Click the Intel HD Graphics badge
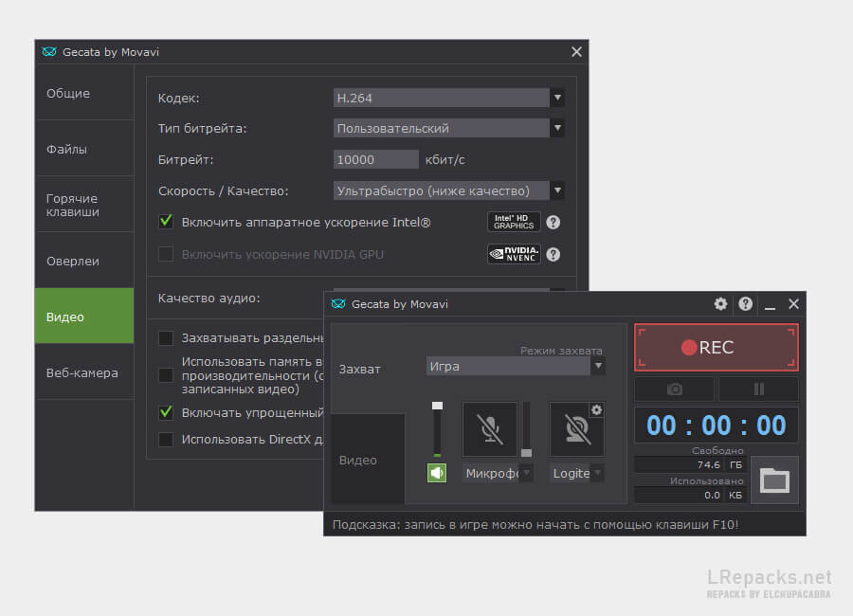This screenshot has height=616, width=853. pos(514,222)
